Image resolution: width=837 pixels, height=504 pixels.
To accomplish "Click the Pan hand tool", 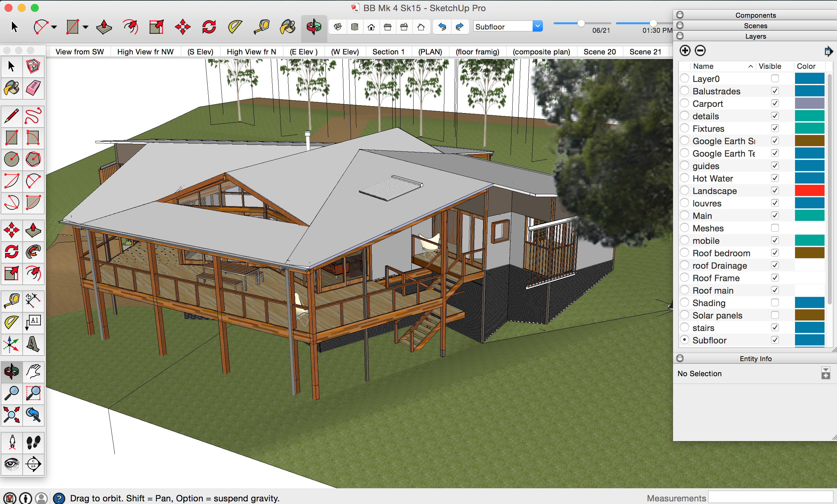I will 33,371.
